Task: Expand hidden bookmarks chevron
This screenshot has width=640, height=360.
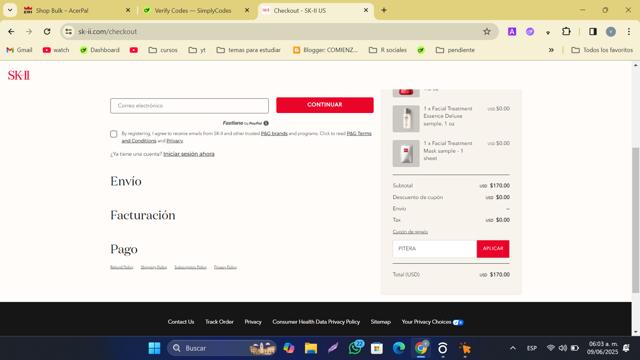Action: pos(551,50)
